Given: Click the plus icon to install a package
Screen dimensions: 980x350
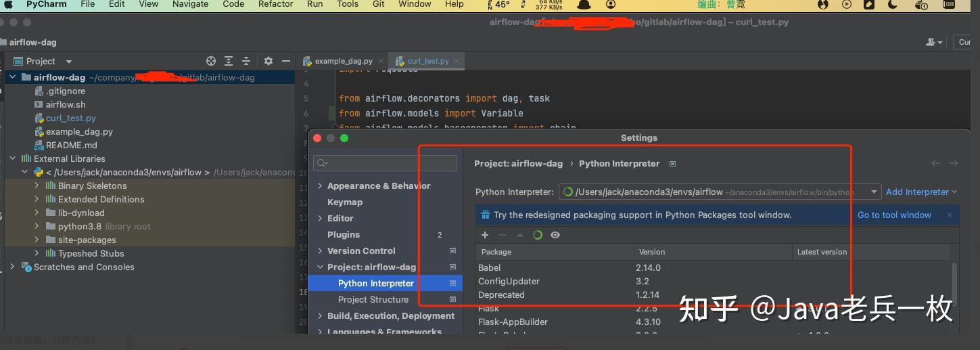Looking at the screenshot, I should pyautogui.click(x=485, y=235).
